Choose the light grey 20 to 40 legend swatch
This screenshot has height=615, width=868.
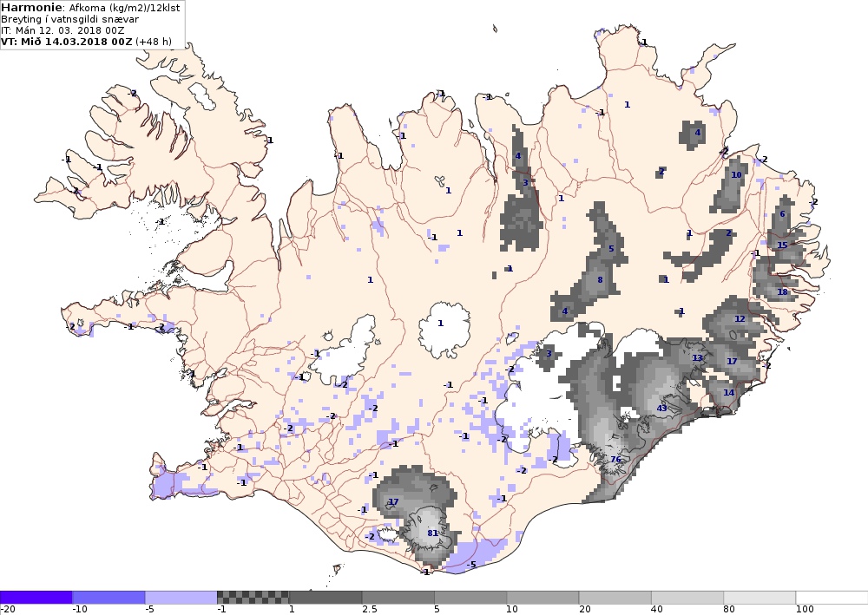[615, 598]
